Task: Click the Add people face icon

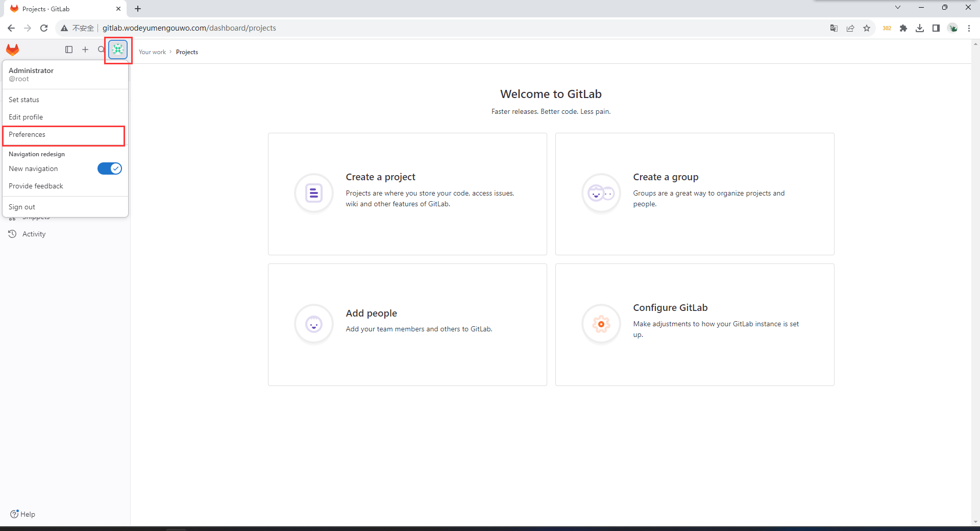Action: click(314, 324)
